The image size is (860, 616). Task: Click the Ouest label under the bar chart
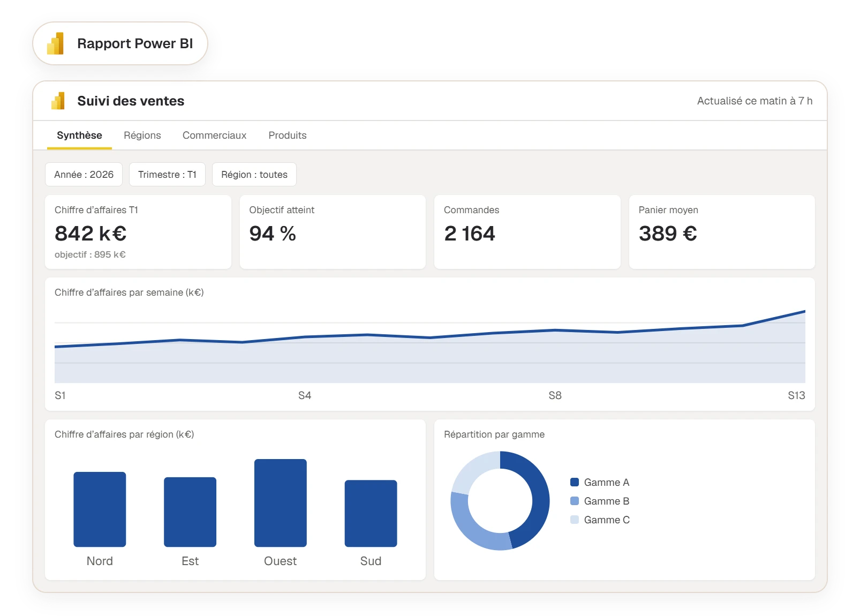click(x=281, y=561)
